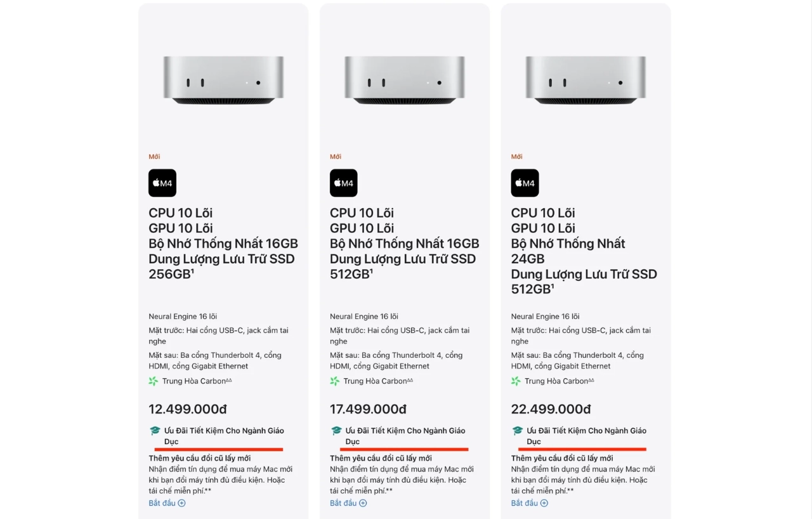Click the graduation cap icon for education savings, left card

[x=155, y=430]
